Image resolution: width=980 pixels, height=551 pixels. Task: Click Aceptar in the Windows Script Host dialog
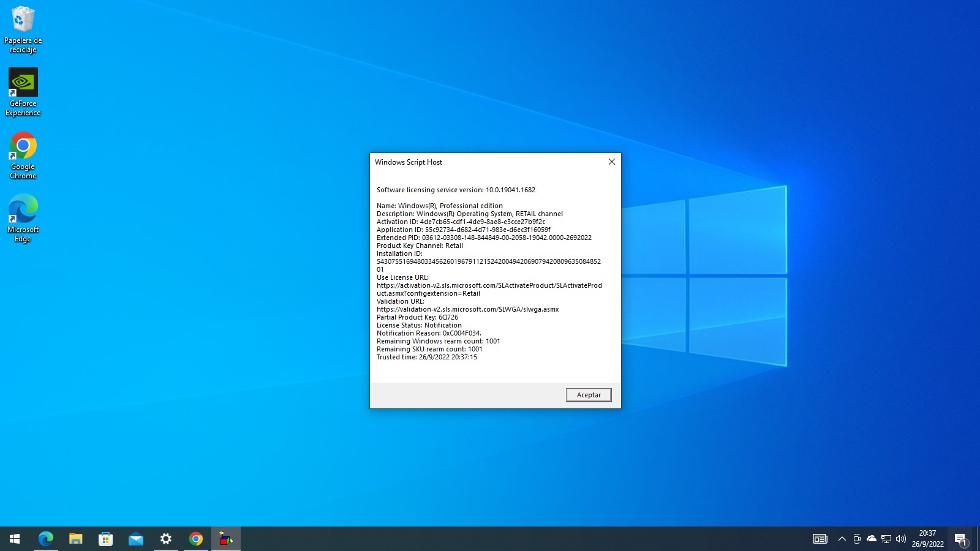tap(589, 395)
